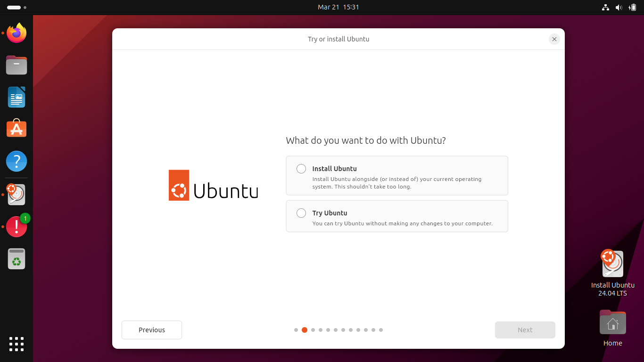Click the active page indicator dot
This screenshot has width=644, height=362.
coord(304,330)
